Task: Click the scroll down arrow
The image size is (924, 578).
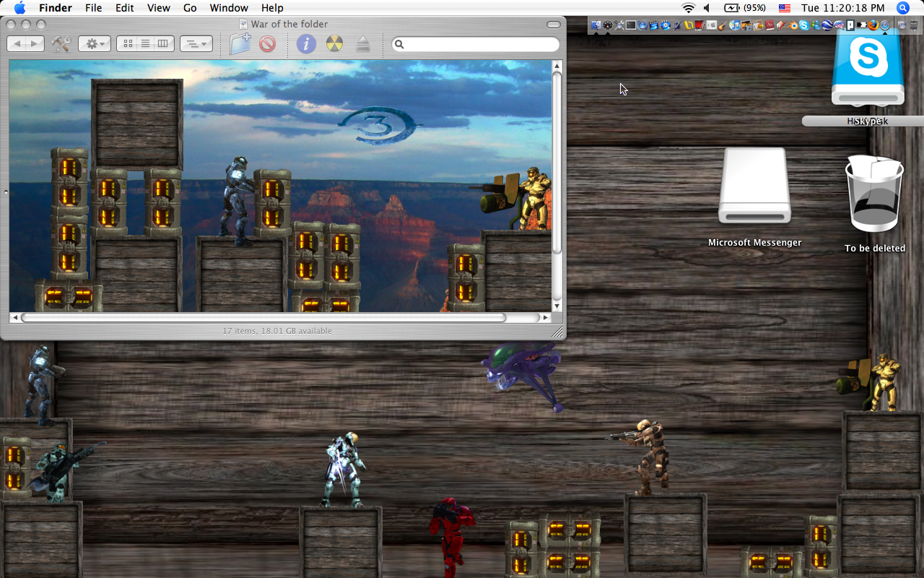Action: [557, 306]
